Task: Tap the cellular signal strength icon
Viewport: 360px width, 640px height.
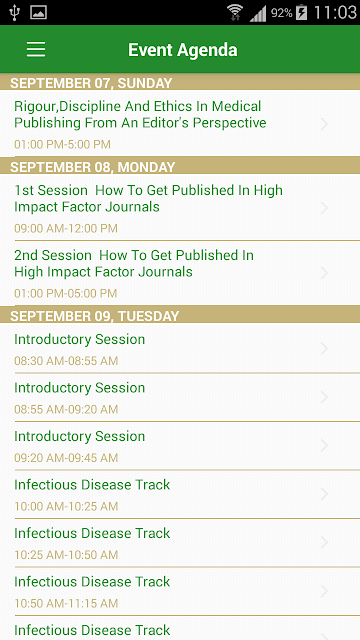Action: (258, 13)
